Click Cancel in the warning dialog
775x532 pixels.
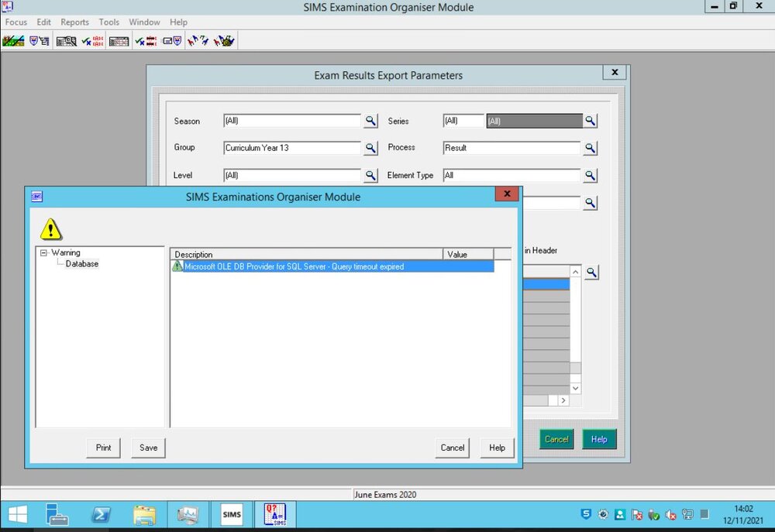click(x=453, y=448)
